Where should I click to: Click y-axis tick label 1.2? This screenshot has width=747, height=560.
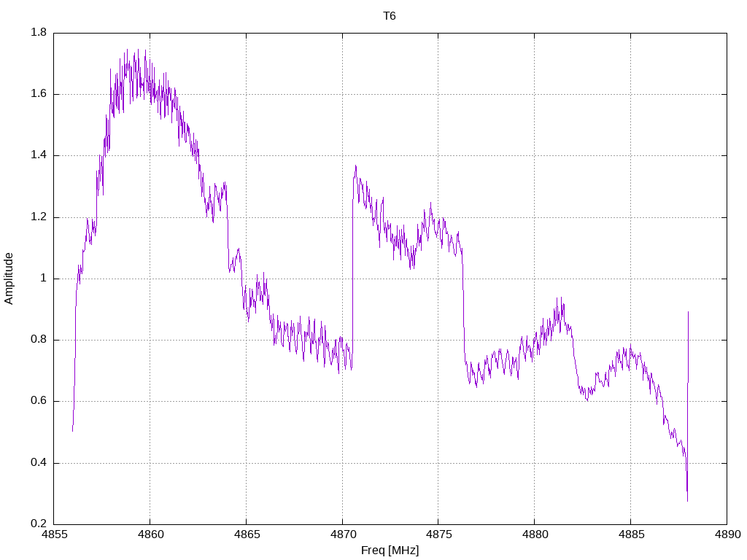(x=39, y=217)
